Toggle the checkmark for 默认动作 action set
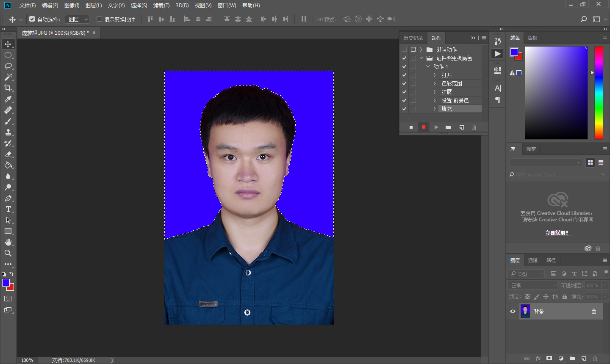This screenshot has height=364, width=610. (x=404, y=50)
